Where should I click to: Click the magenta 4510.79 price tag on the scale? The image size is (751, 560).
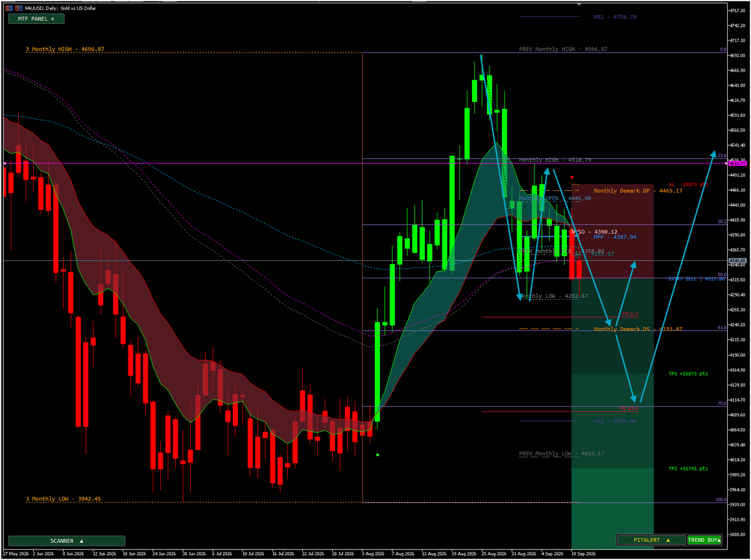[736, 163]
